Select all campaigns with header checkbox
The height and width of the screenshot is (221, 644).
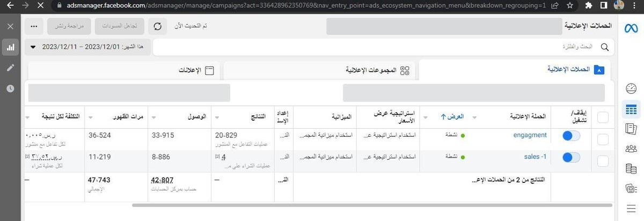point(603,117)
